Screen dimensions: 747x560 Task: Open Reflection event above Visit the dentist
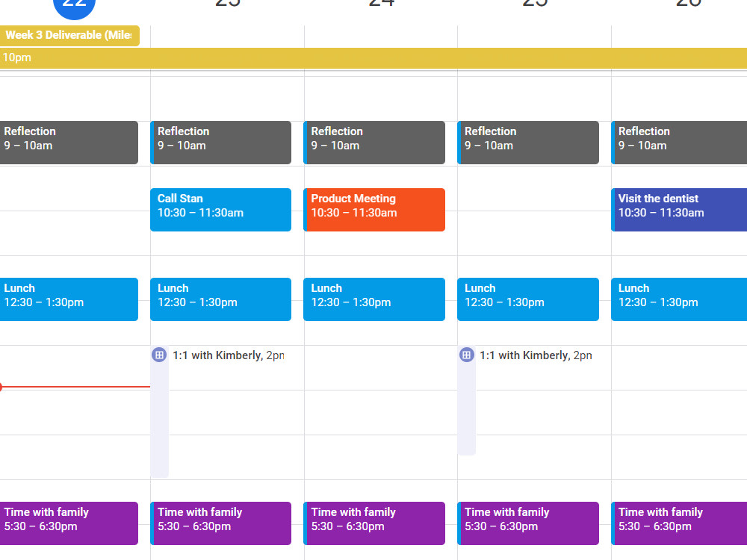pyautogui.click(x=679, y=143)
